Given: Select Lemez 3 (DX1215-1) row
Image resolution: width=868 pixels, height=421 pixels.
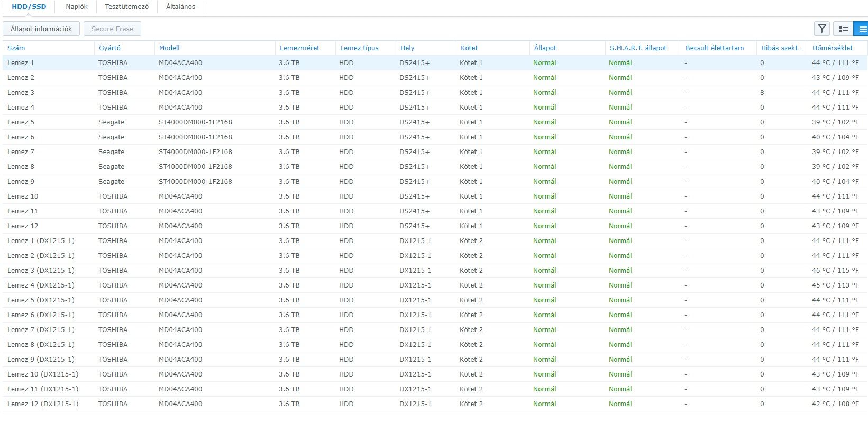Looking at the screenshot, I should (x=435, y=270).
